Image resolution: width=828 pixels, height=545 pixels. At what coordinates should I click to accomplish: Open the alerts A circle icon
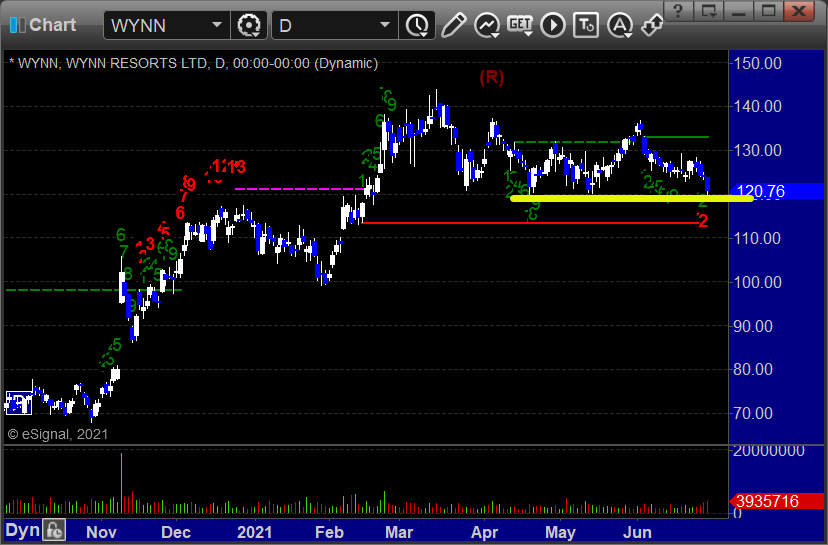tap(619, 25)
